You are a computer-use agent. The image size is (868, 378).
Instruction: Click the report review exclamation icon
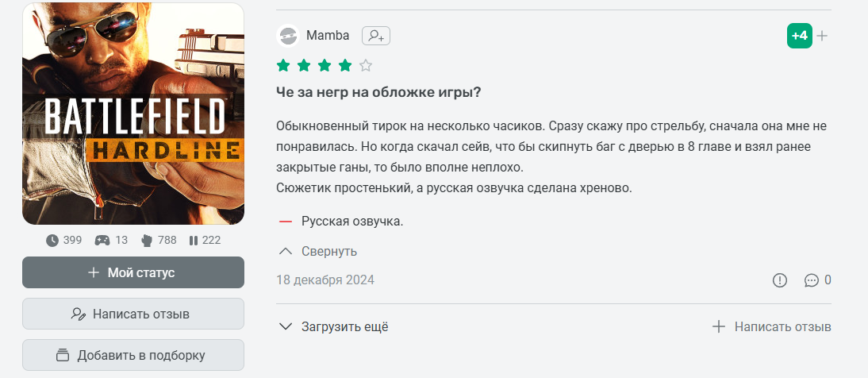click(x=780, y=280)
